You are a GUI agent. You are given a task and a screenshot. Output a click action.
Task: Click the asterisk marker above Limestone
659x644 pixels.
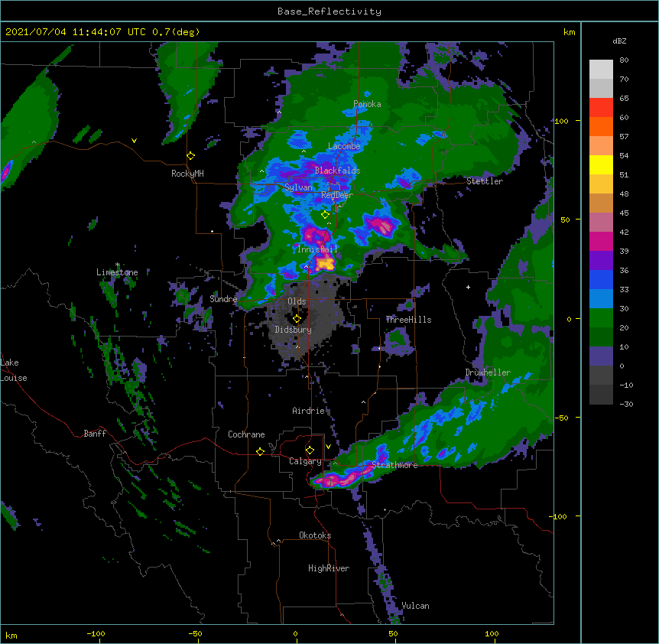(118, 265)
